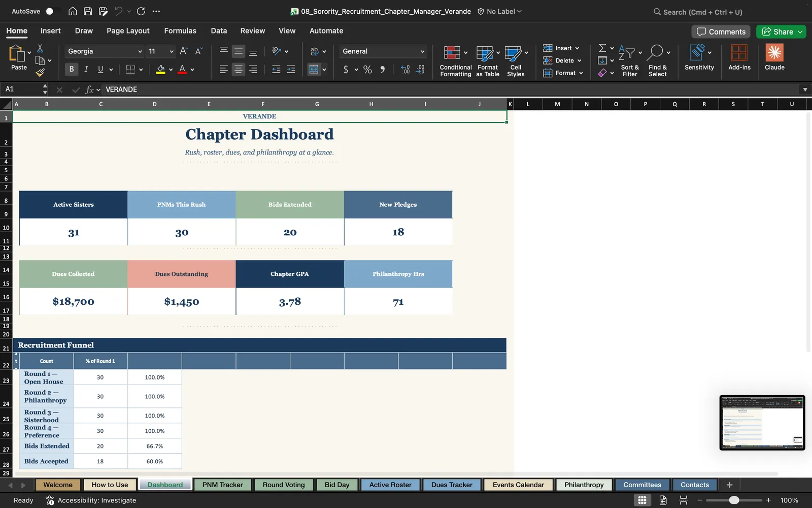
Task: Click the Insert cells button
Action: [561, 48]
